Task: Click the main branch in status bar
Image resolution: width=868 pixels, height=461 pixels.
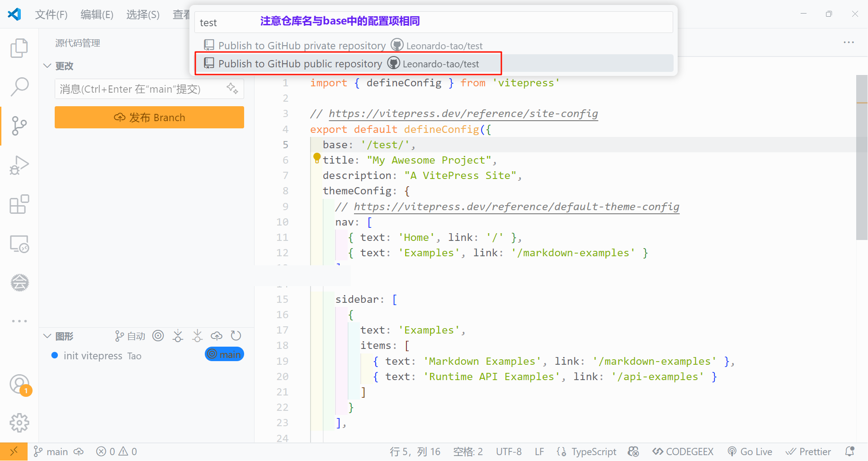Action: click(51, 452)
